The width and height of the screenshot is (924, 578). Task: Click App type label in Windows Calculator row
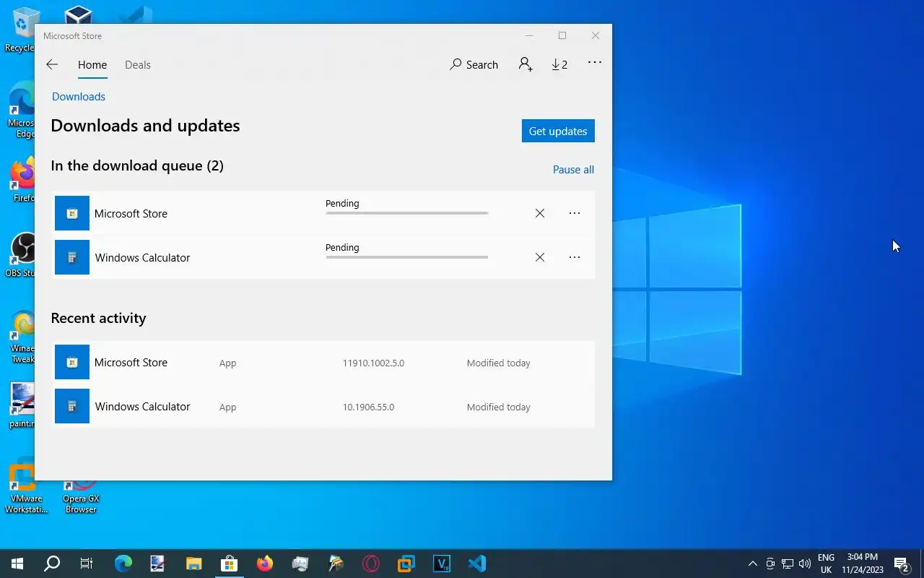[228, 407]
